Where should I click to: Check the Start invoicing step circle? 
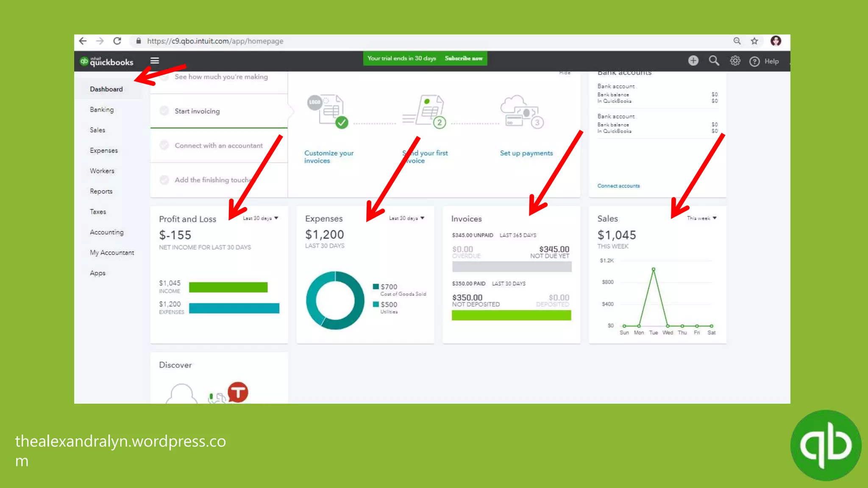coord(164,111)
